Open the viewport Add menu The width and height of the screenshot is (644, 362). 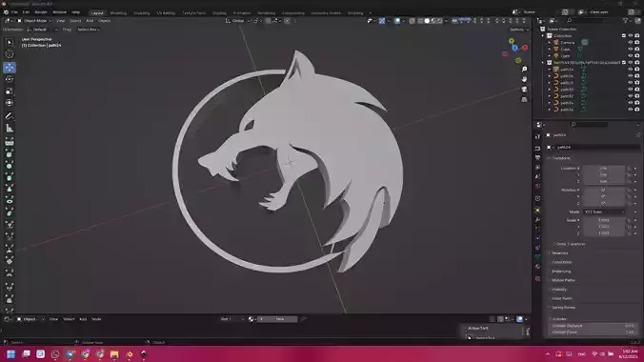tap(90, 21)
